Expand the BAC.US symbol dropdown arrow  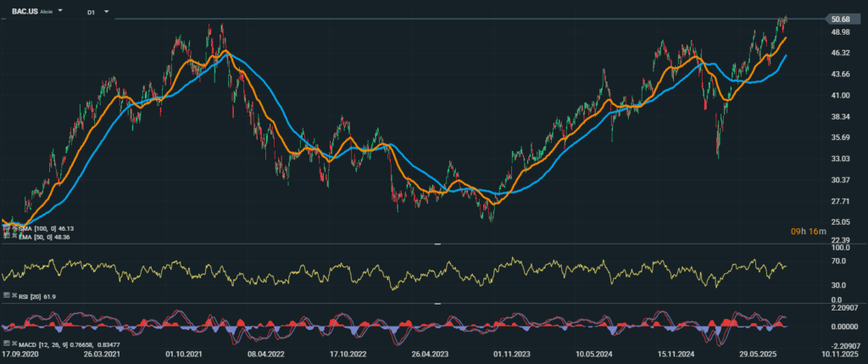(60, 13)
